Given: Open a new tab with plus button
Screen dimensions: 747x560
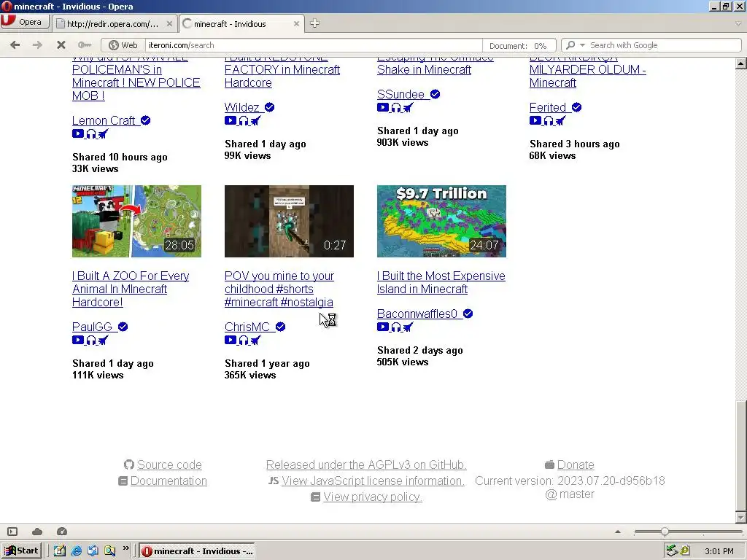Looking at the screenshot, I should [x=314, y=23].
